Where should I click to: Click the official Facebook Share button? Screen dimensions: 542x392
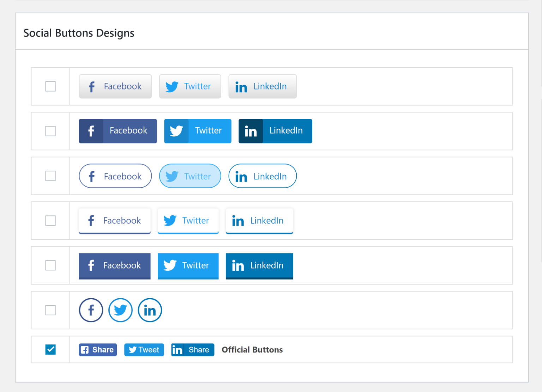coord(97,349)
